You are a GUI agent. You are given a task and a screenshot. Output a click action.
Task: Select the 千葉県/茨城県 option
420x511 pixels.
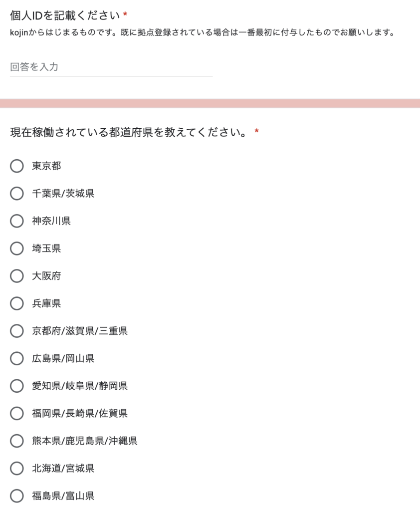[x=16, y=193]
